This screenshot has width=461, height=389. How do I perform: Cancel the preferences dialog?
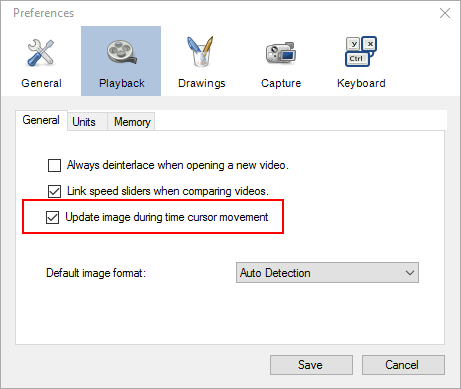pos(403,365)
